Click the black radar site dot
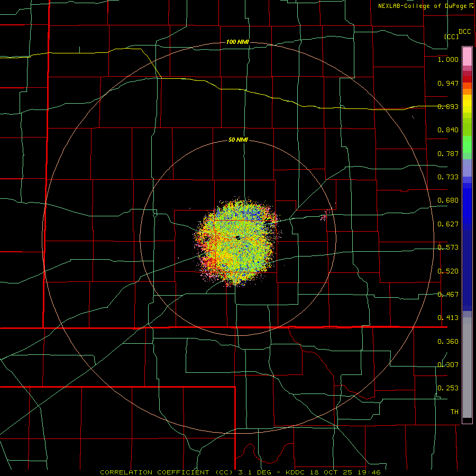476x476 pixels. (x=238, y=237)
